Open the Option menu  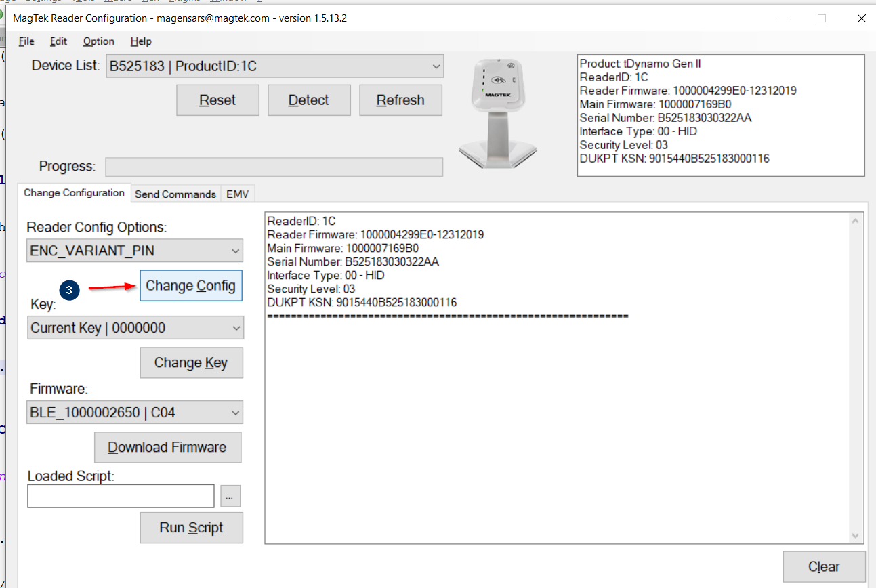click(98, 41)
